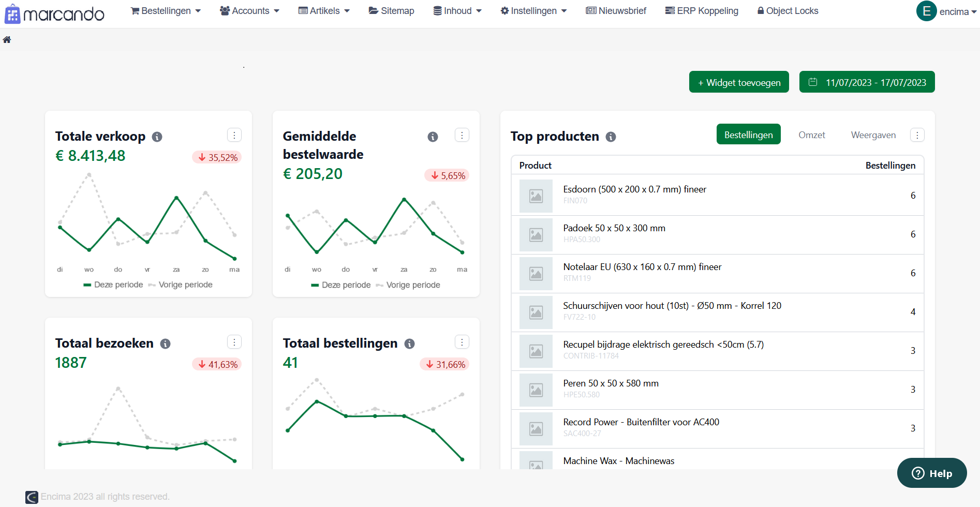Image resolution: width=980 pixels, height=507 pixels.
Task: Click the Marcando logo
Action: [x=54, y=13]
